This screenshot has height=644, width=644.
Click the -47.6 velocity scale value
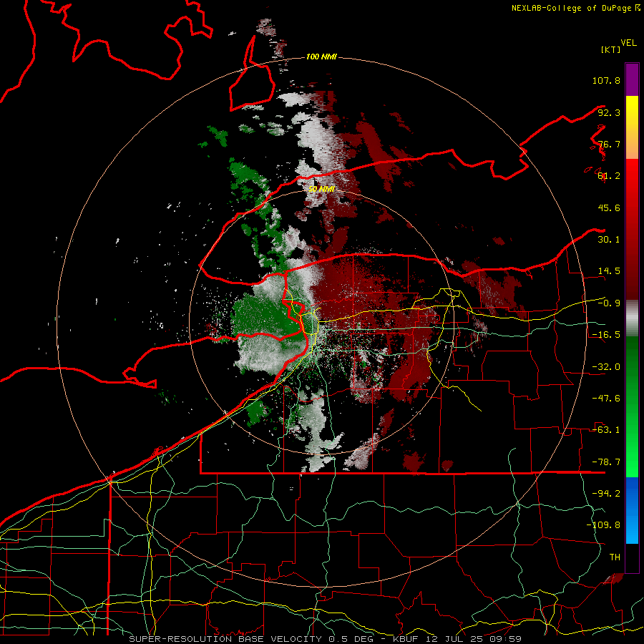[x=606, y=399]
